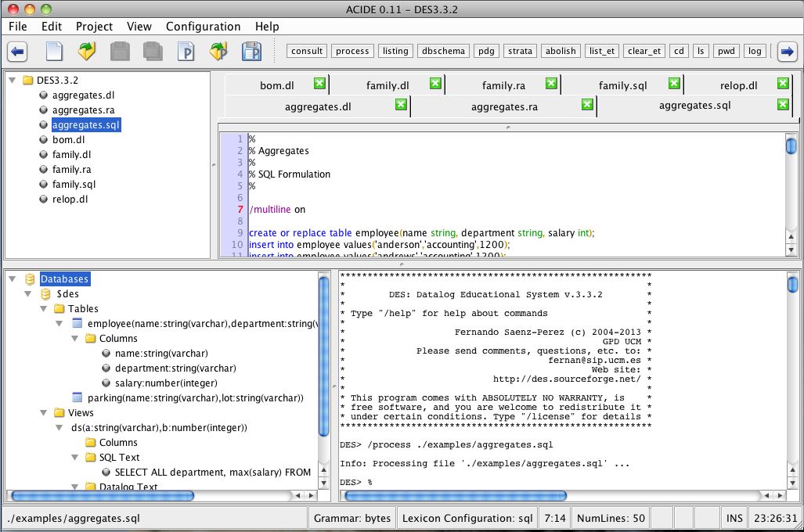804x532 pixels.
Task: Open the Configuration menu
Action: [x=203, y=27]
